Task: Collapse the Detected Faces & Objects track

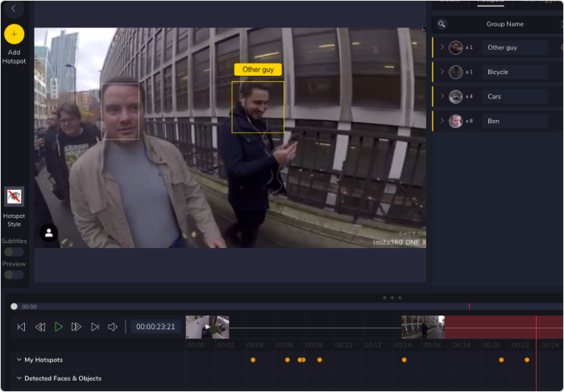Action: tap(19, 378)
